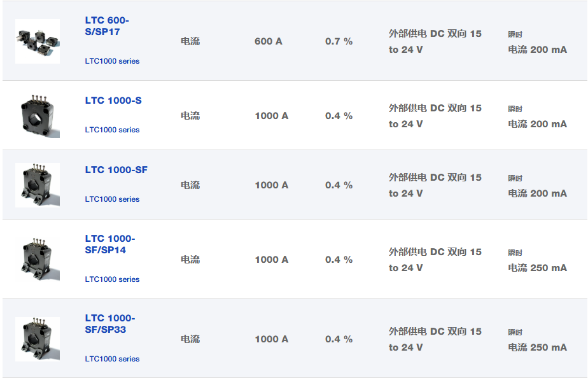The height and width of the screenshot is (378, 588).
Task: Click 电流 250 mA in the LTC 1000-SF/SP33 row
Action: [x=537, y=347]
